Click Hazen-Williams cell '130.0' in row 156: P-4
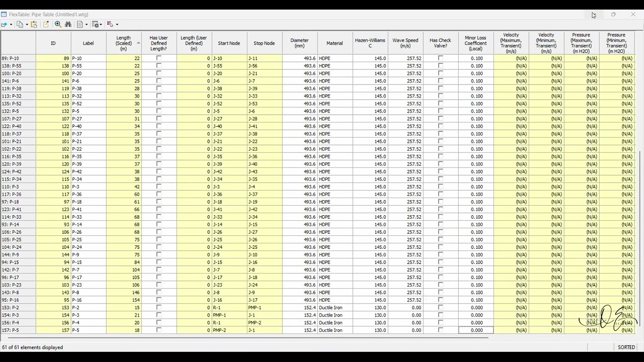Screen dimensions: 644x362 point(370,323)
